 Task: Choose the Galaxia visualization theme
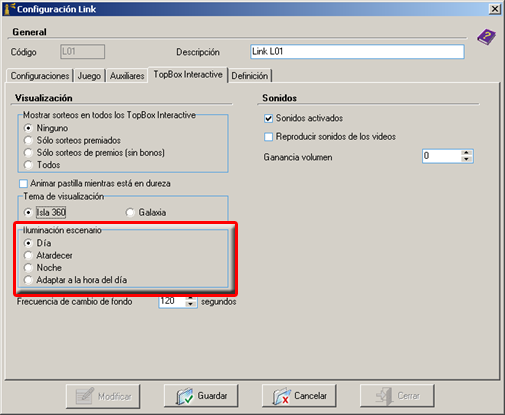coord(130,212)
